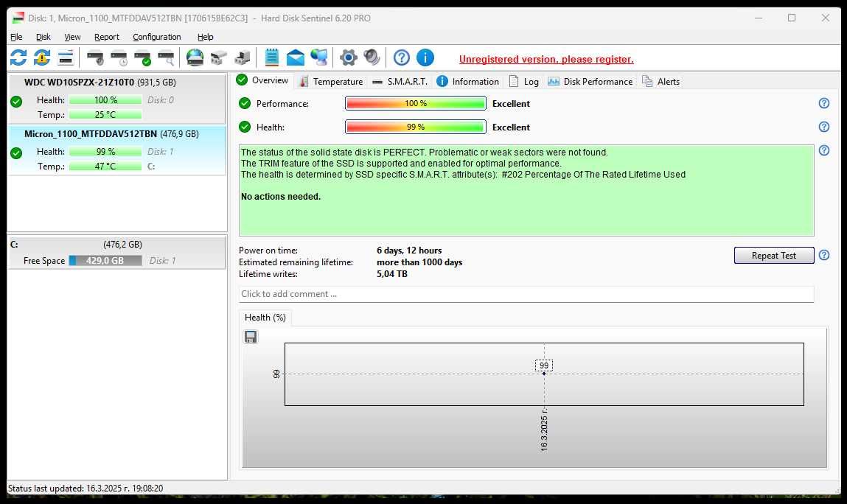Click the 99 % Health gradient bar
The image size is (847, 504).
click(416, 127)
